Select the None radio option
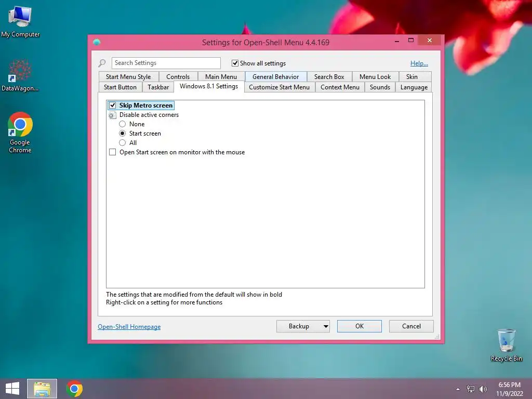Viewport: 532px width, 399px height. [123, 124]
